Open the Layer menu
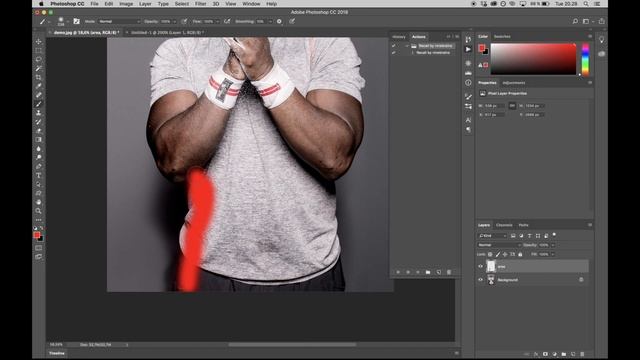Image resolution: width=640 pixels, height=360 pixels. point(145,4)
